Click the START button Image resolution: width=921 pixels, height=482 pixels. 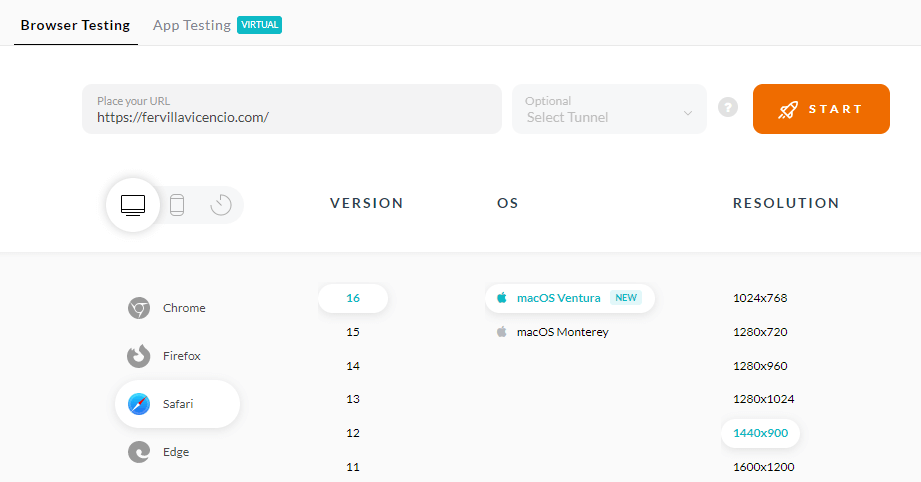point(821,109)
